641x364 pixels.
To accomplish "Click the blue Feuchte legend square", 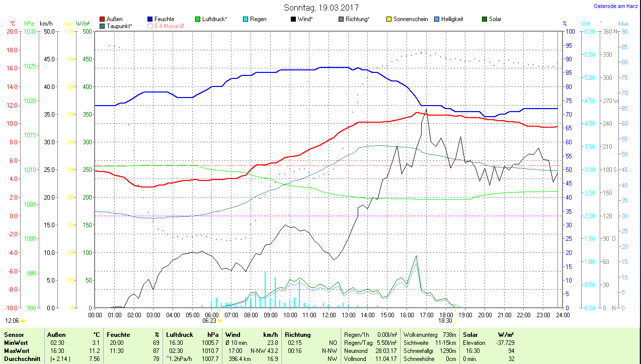I will click(150, 19).
